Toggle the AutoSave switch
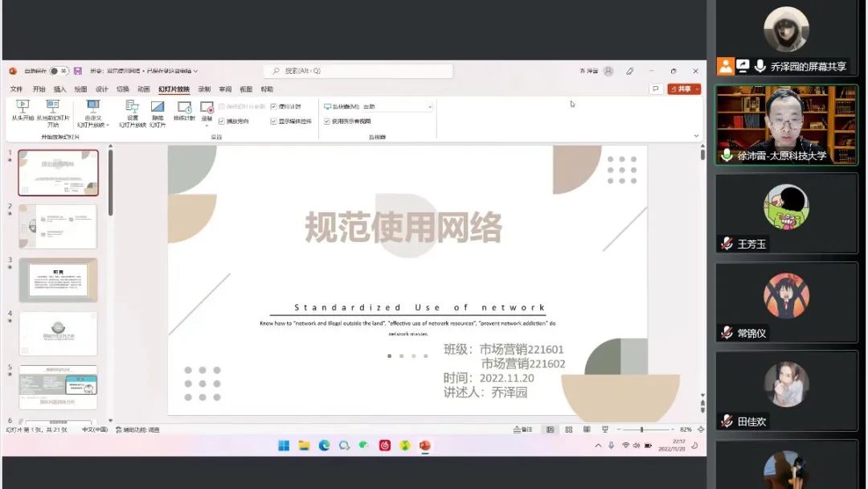 coord(58,71)
